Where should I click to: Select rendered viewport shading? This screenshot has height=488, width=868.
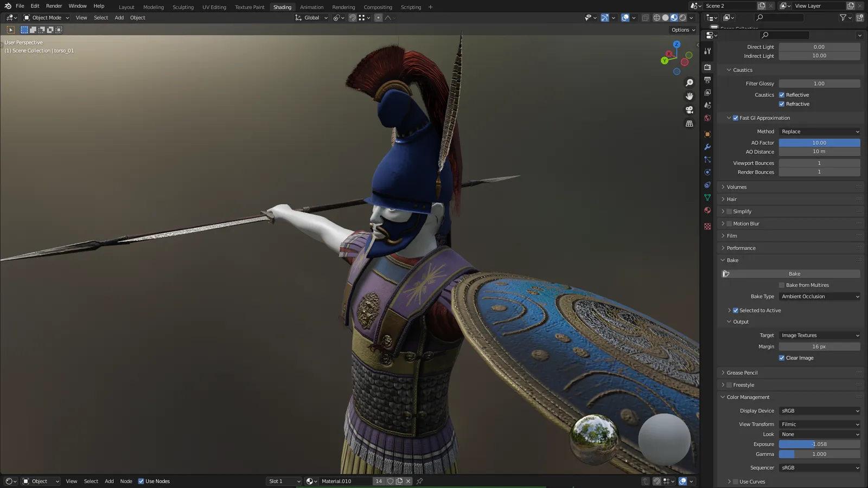tap(682, 18)
